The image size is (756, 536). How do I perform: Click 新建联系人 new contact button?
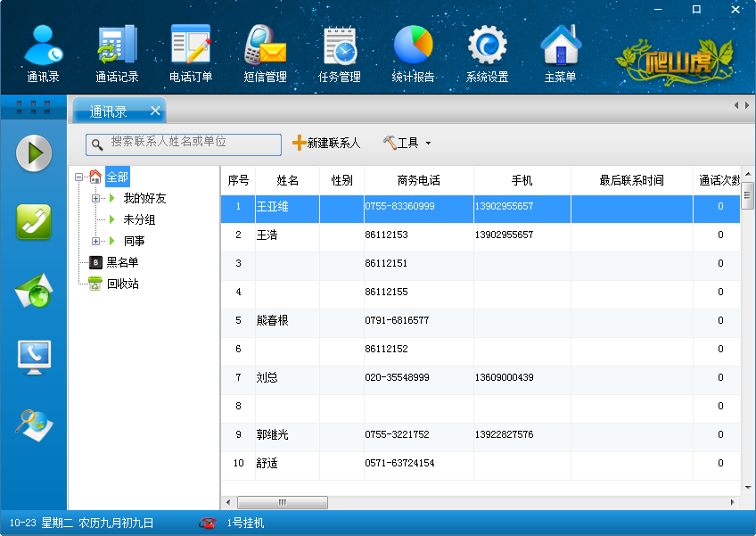(x=326, y=143)
